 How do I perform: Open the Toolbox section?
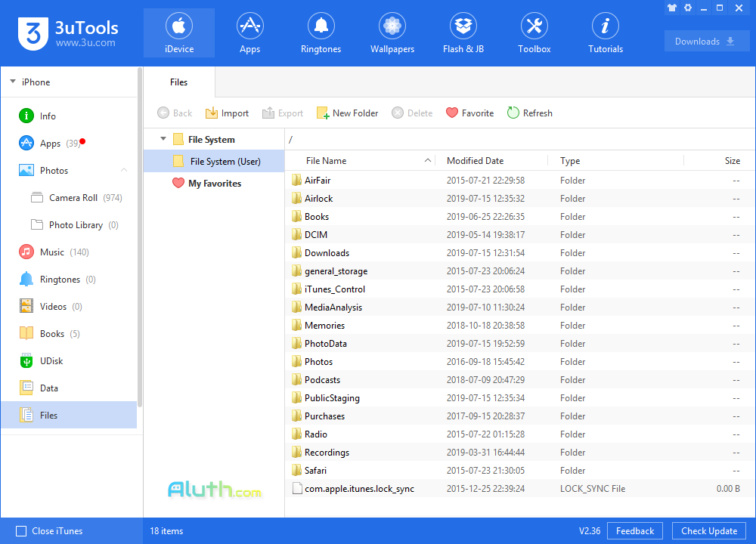[x=534, y=32]
